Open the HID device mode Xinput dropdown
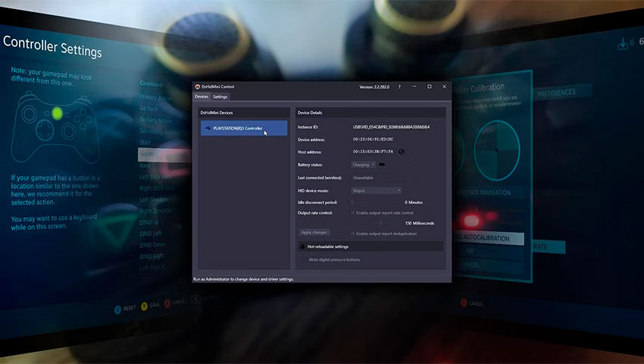Screen dimensions: 644x364 coord(377,191)
